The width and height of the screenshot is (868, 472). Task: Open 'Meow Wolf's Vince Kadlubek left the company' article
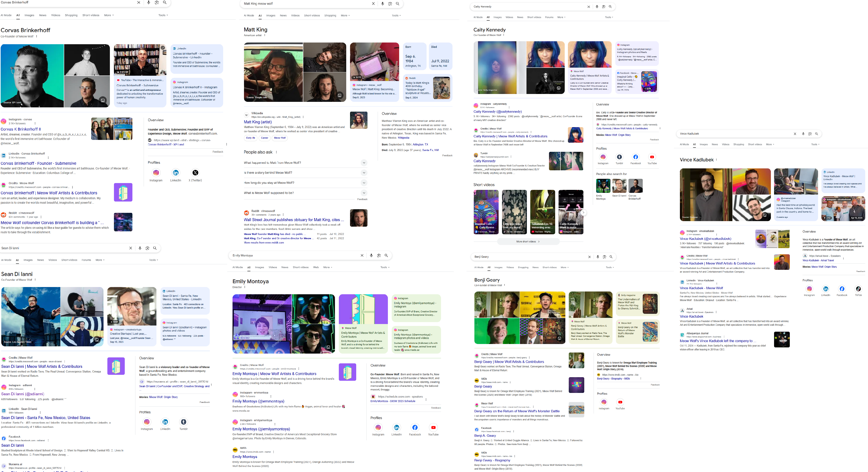pos(718,341)
